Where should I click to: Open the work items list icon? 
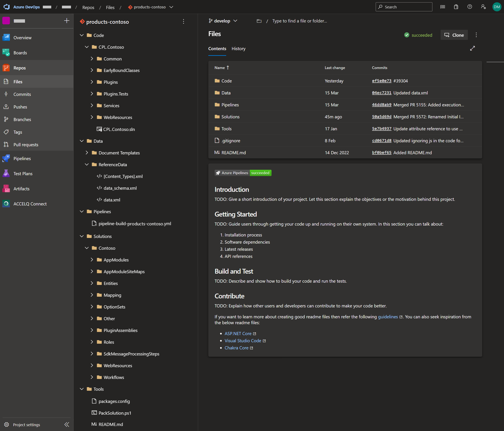click(x=442, y=7)
